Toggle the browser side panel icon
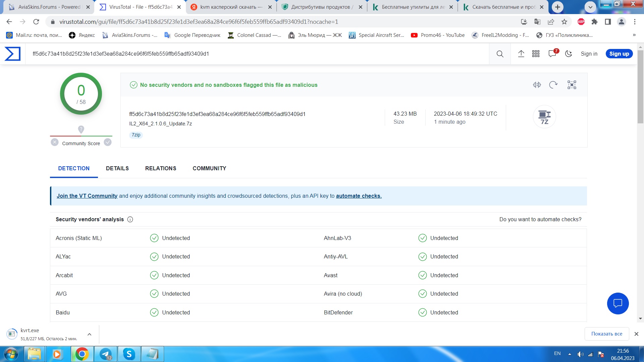The image size is (644, 362). tap(608, 22)
